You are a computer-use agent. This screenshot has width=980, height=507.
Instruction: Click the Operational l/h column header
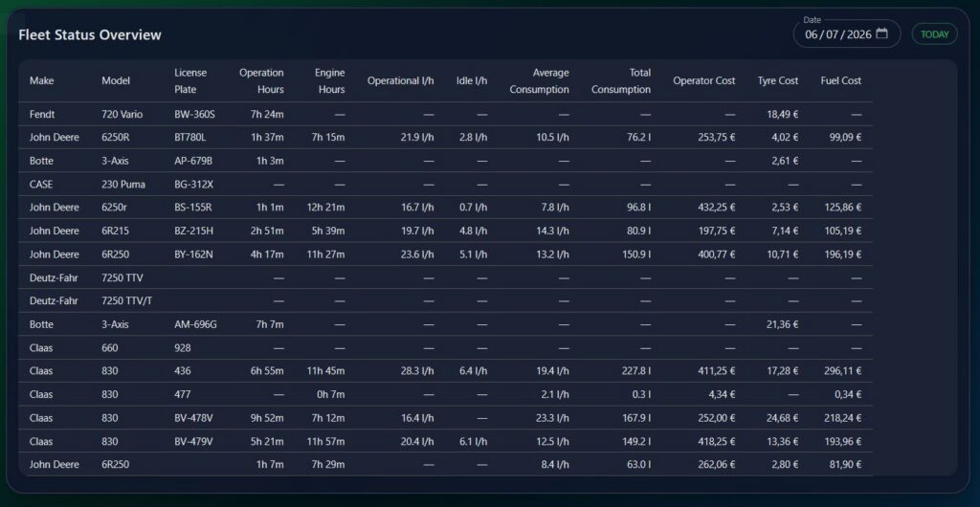401,80
